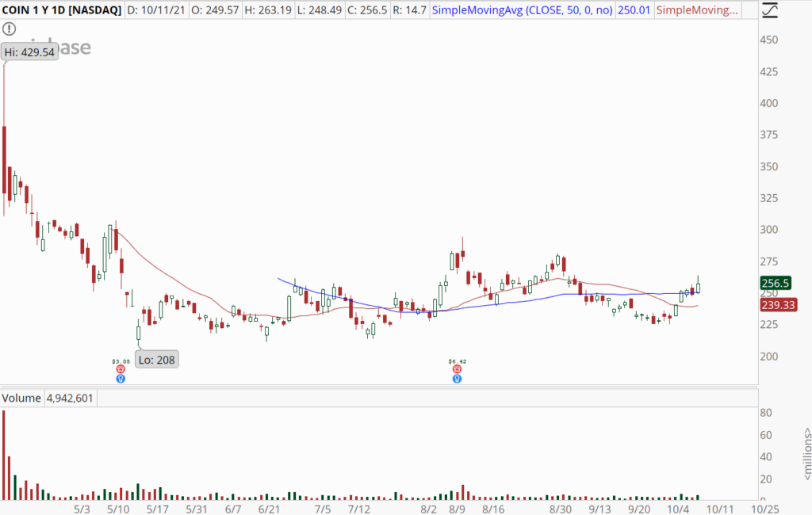812x515 pixels.
Task: Click the R: 14.7 range readout
Action: pos(410,10)
